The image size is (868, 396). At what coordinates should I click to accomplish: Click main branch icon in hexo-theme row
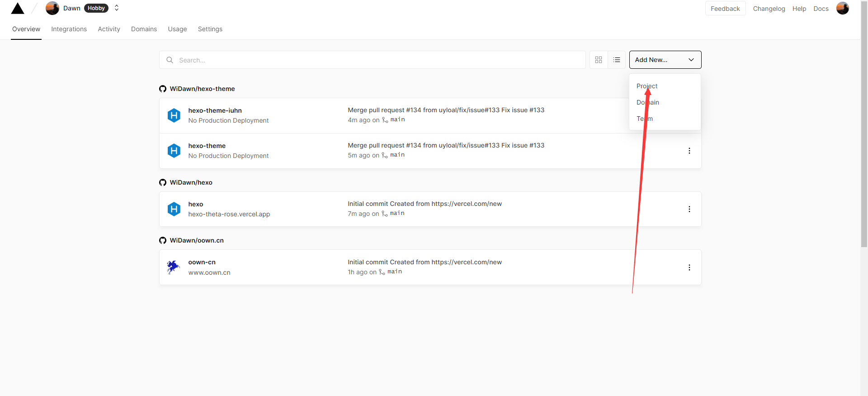pyautogui.click(x=385, y=155)
